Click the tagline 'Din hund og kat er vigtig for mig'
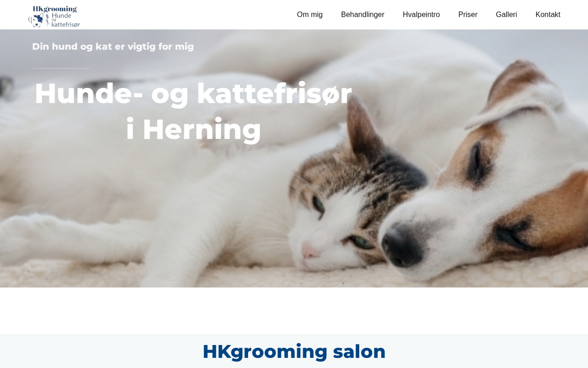 (113, 46)
